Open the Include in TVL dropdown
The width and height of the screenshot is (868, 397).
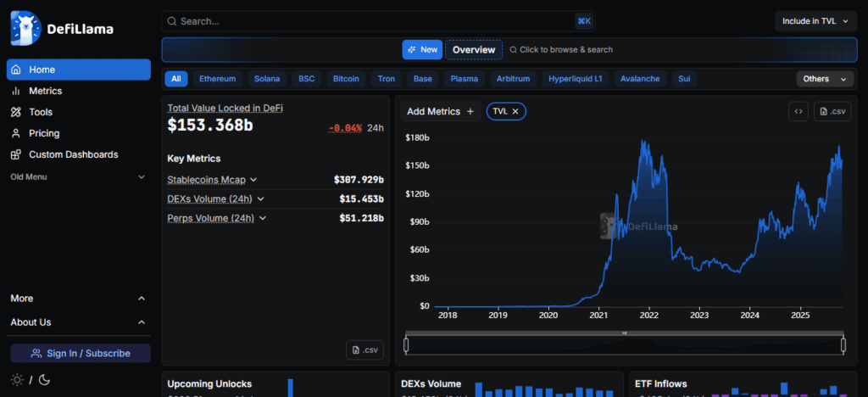815,21
